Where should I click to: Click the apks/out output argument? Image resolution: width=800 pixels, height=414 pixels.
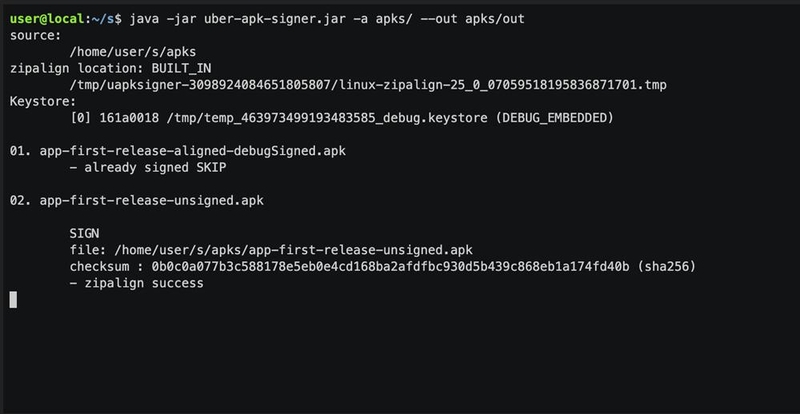(494, 19)
